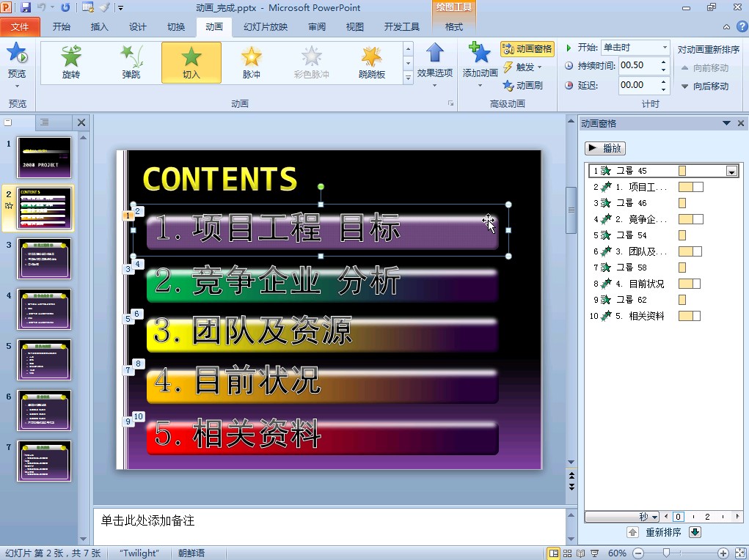
Task: Select slide 5 thumbnail in slide panel
Action: [x=44, y=360]
